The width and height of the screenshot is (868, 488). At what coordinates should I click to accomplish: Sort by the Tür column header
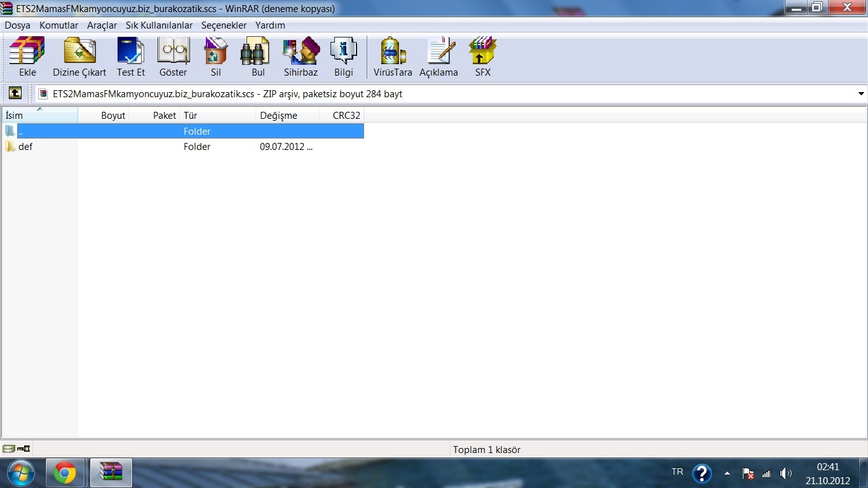tap(218, 115)
